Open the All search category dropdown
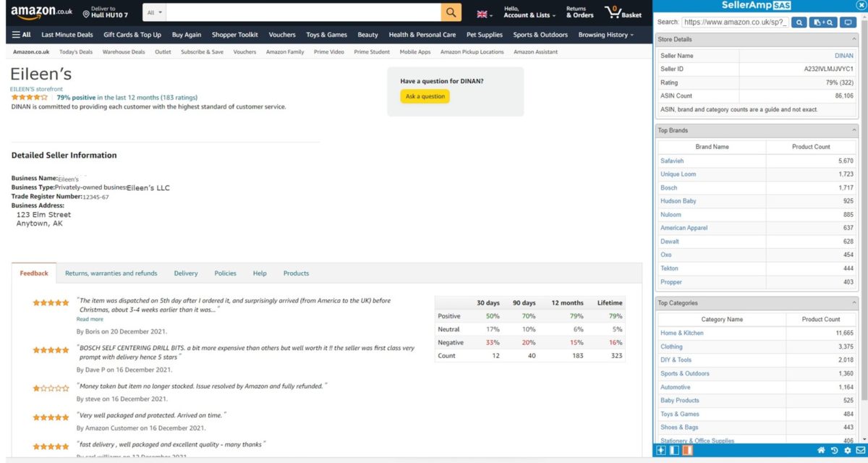Image resolution: width=868 pixels, height=463 pixels. point(152,12)
